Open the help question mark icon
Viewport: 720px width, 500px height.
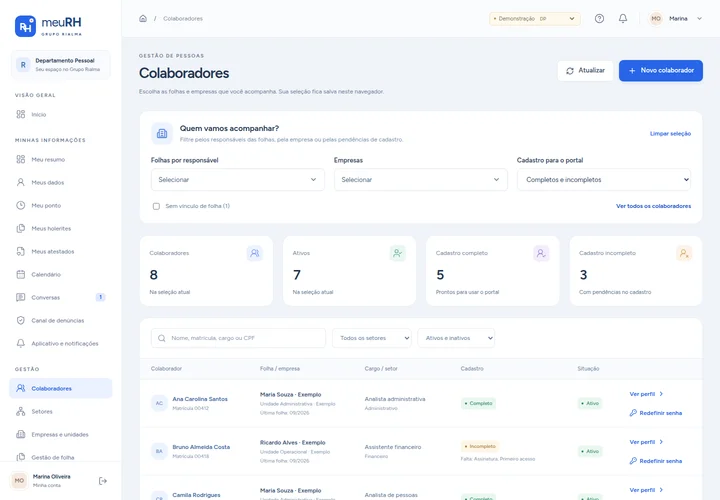click(x=599, y=18)
